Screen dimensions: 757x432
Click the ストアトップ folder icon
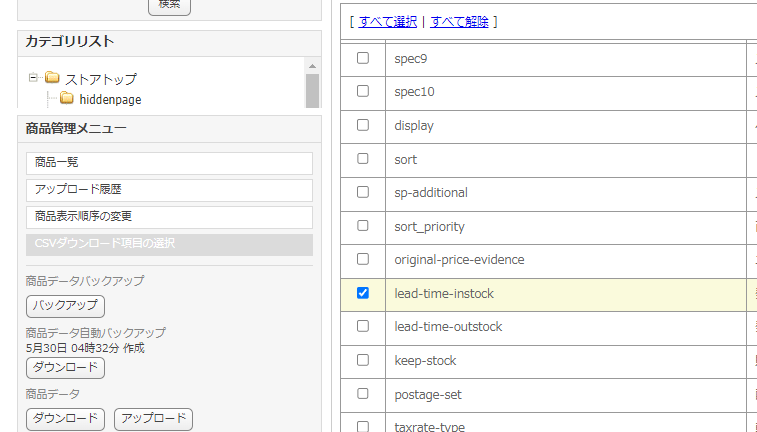click(52, 78)
